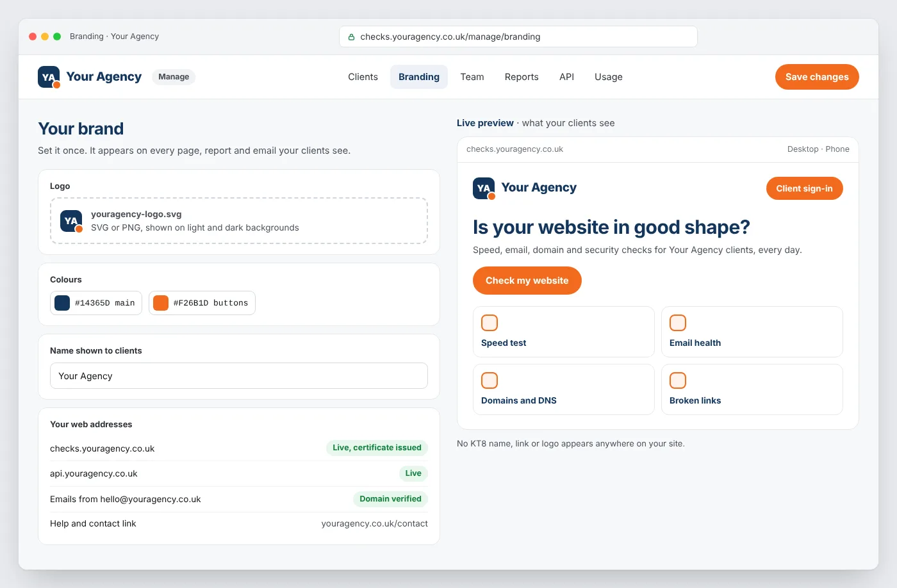Open the Clients tab
Image resolution: width=897 pixels, height=588 pixels.
coord(363,77)
